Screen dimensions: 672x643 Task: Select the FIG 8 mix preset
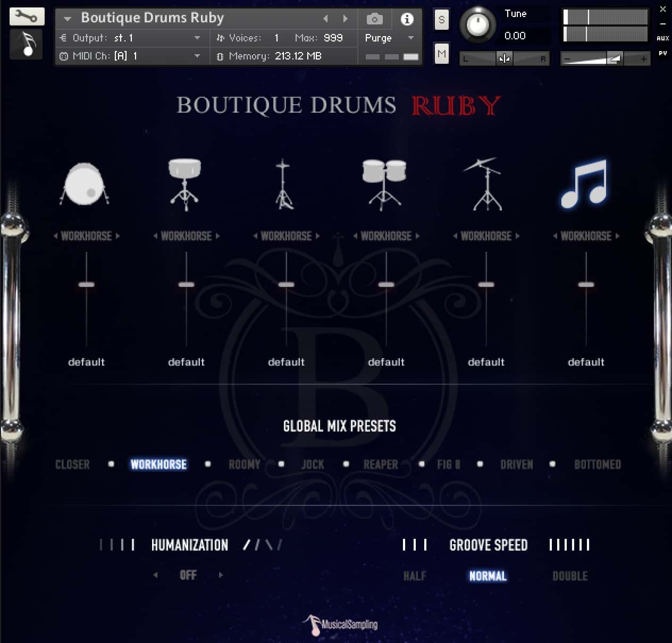click(x=448, y=464)
